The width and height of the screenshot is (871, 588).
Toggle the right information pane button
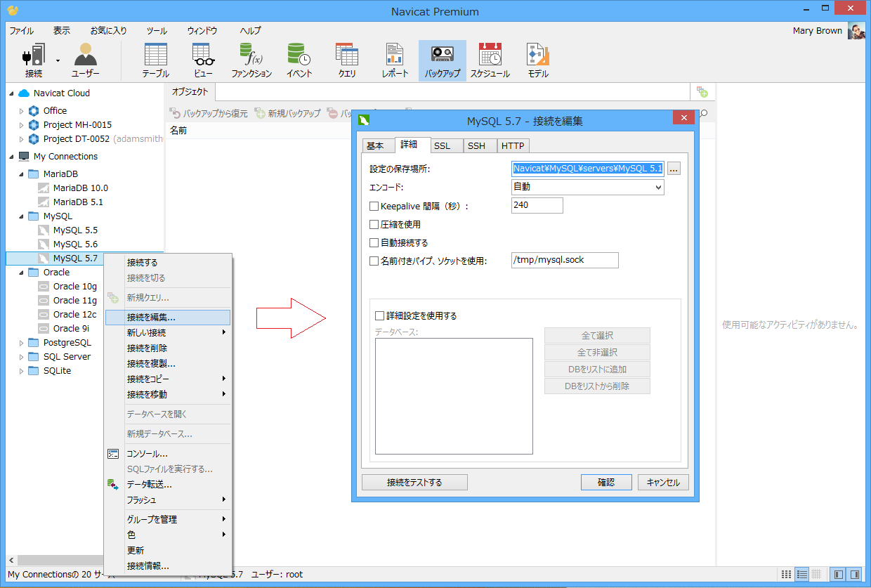854,574
